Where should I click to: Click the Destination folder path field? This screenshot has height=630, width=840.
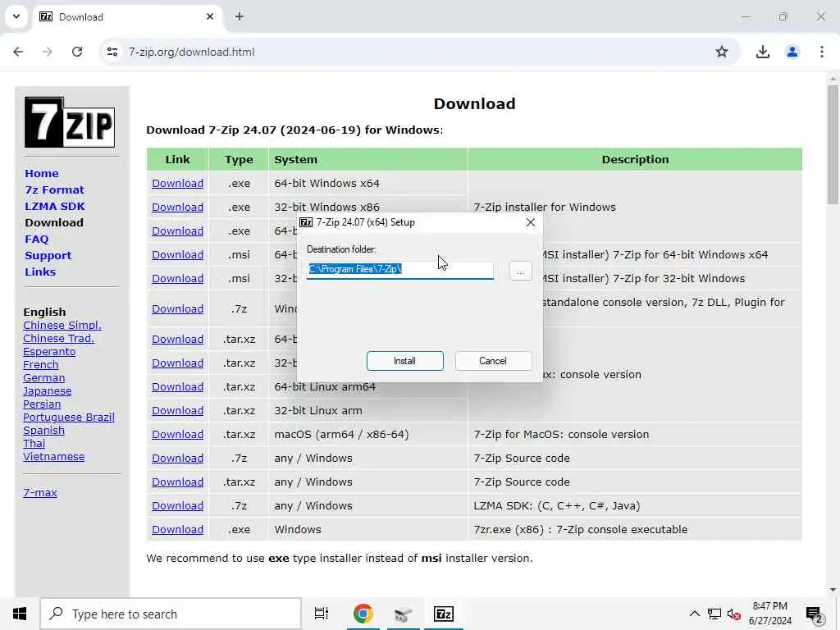click(x=400, y=269)
